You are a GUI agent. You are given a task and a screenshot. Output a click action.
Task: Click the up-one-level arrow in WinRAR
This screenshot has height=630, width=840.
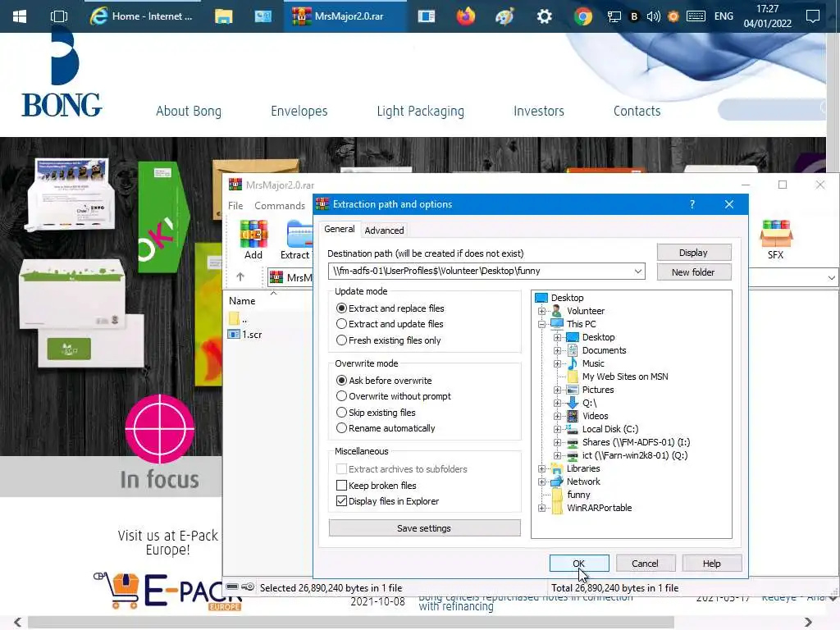click(240, 277)
